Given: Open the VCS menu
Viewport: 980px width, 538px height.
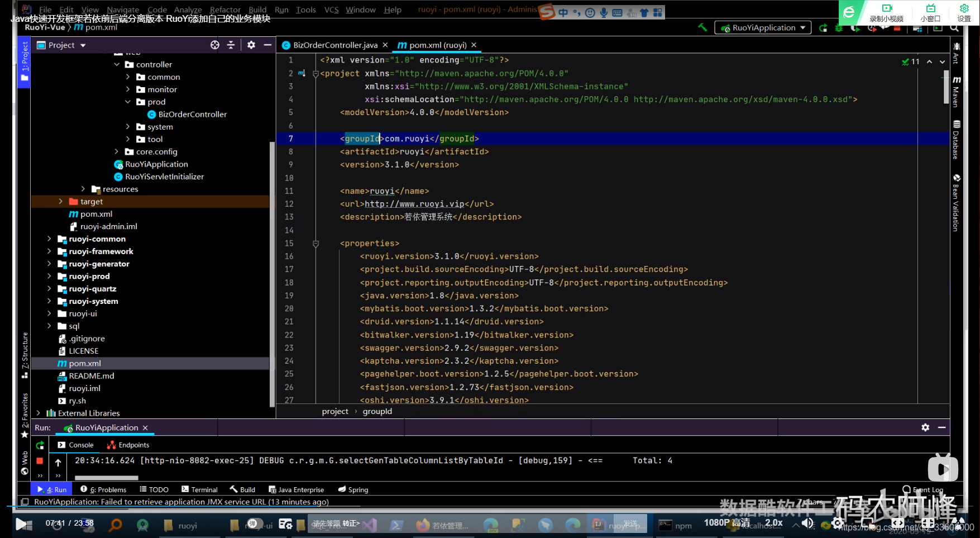Looking at the screenshot, I should tap(332, 9).
